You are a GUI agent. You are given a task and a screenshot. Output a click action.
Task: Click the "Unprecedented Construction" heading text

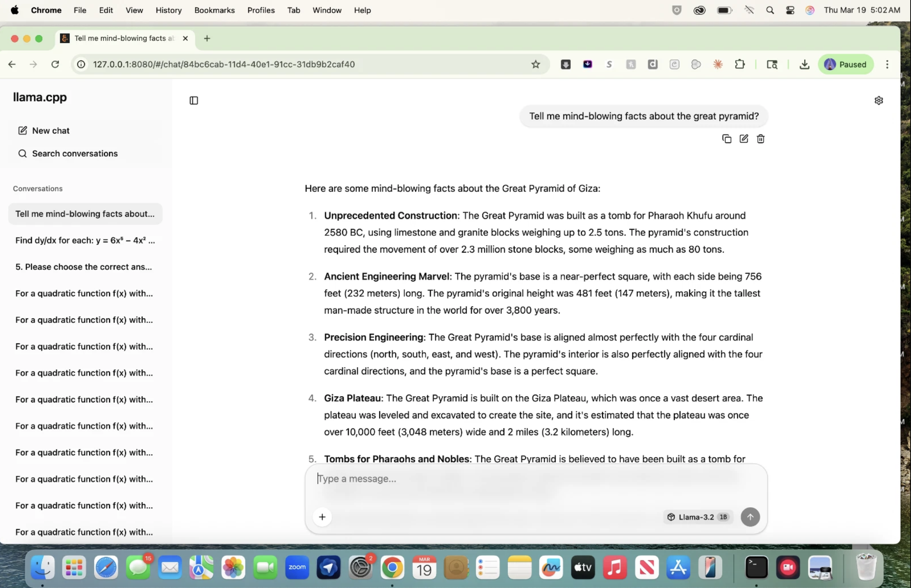(x=390, y=216)
